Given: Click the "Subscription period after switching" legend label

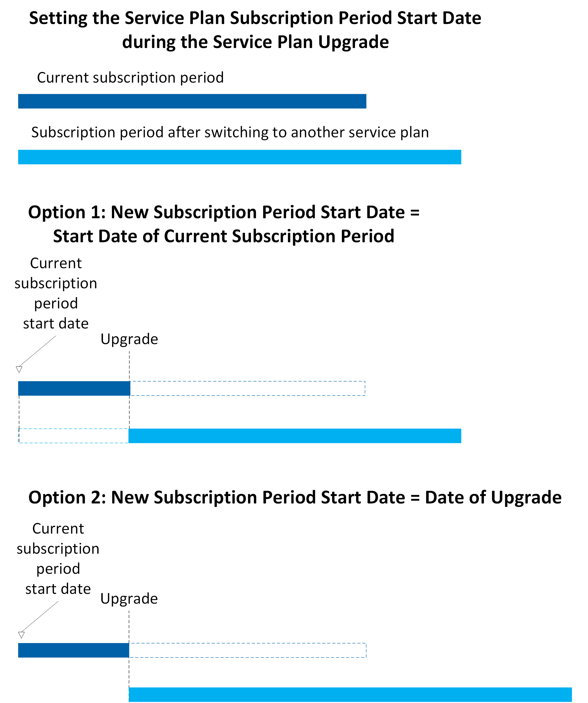Looking at the screenshot, I should click(230, 132).
